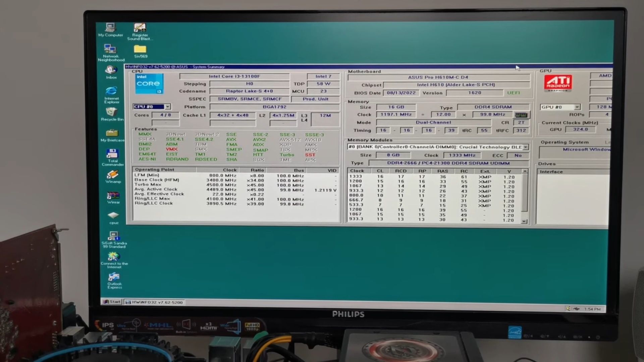644x362 pixels.
Task: Click the BIOS version 1620 field
Action: coord(474,93)
